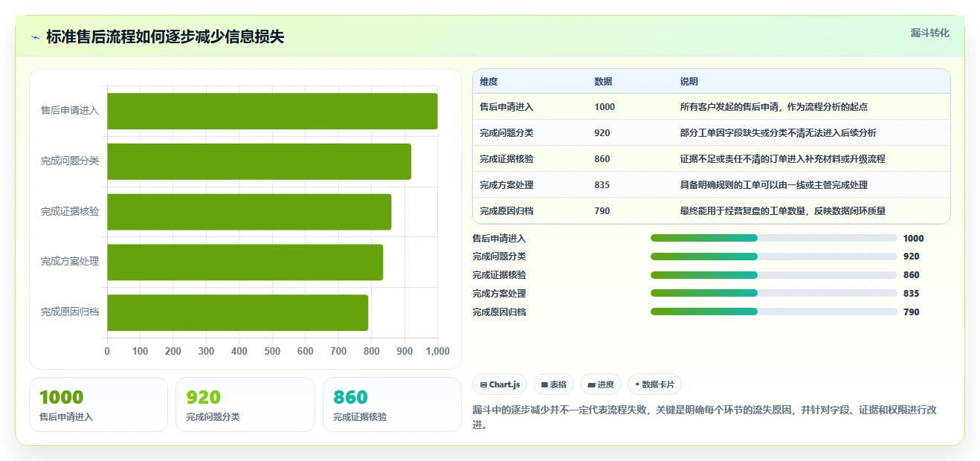Viewport: 980px width, 461px height.
Task: Click the progress bar for 售后申请进入
Action: pyautogui.click(x=773, y=238)
